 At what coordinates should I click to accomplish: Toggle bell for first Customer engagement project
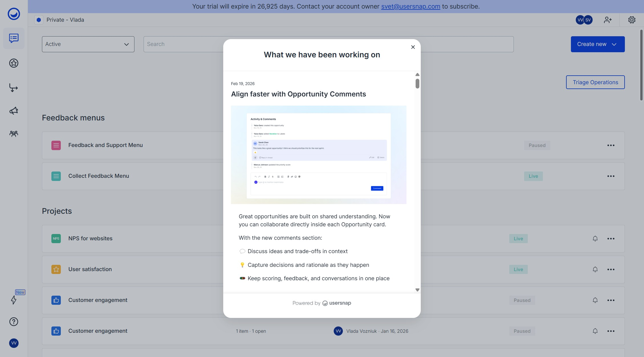tap(595, 300)
